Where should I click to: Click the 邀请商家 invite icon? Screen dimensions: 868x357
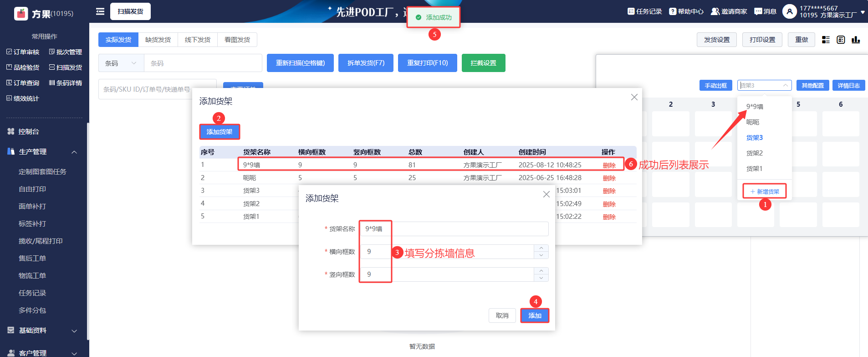(715, 11)
